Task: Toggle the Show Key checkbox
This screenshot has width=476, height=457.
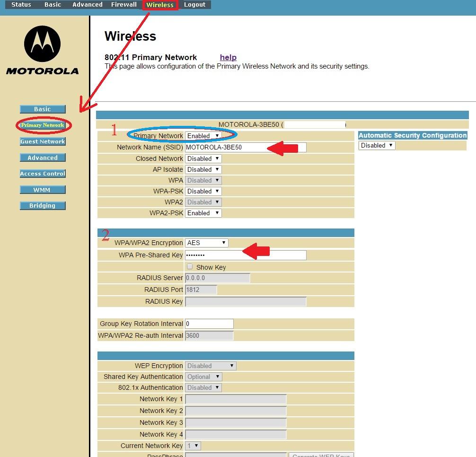Action: pyautogui.click(x=190, y=267)
